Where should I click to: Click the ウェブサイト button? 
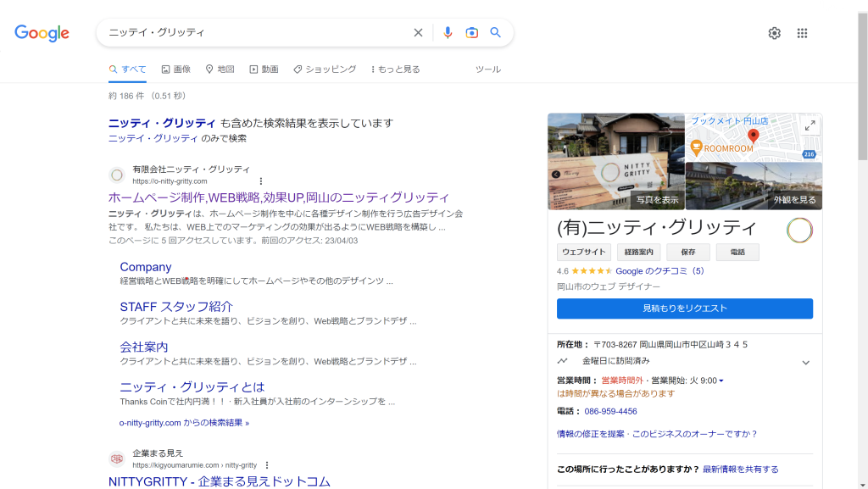click(x=584, y=253)
